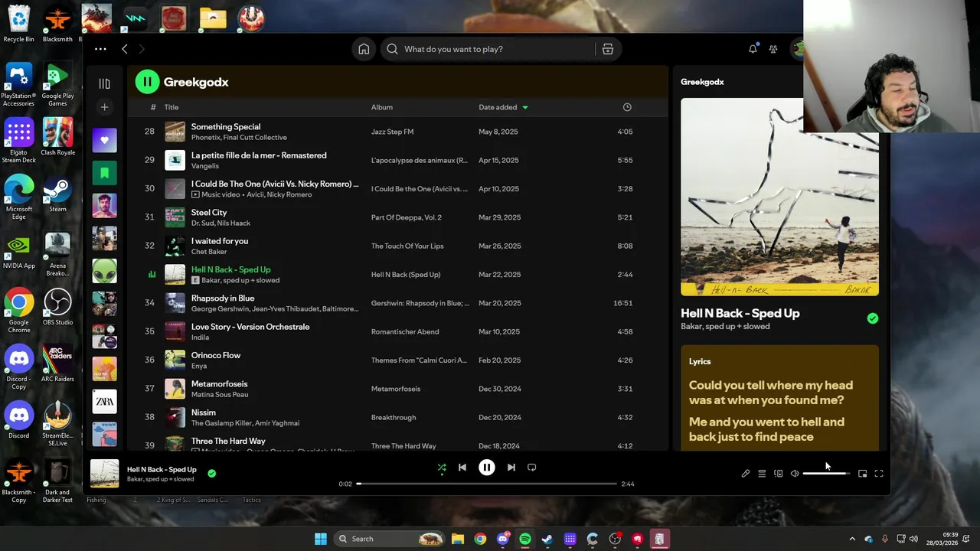
Task: Open Steam from the taskbar
Action: [547, 539]
